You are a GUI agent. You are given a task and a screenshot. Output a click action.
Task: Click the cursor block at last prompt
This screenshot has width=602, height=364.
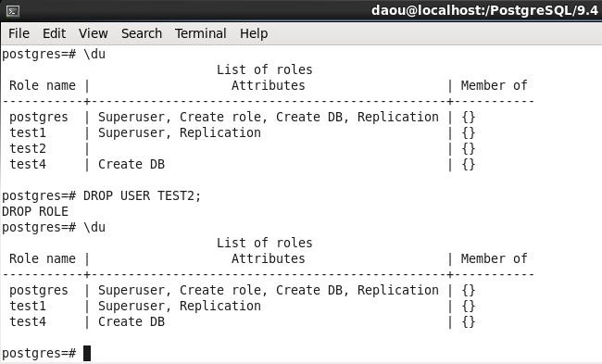(x=87, y=353)
